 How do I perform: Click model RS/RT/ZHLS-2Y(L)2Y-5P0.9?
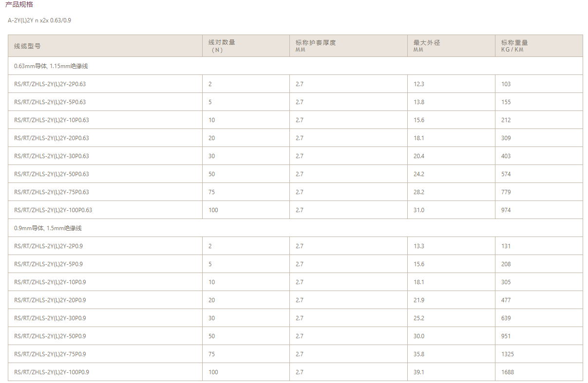point(49,264)
